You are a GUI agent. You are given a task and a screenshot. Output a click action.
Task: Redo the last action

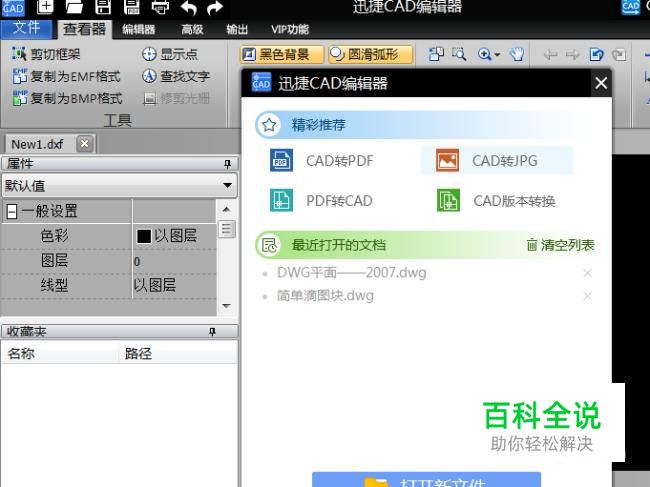click(215, 7)
